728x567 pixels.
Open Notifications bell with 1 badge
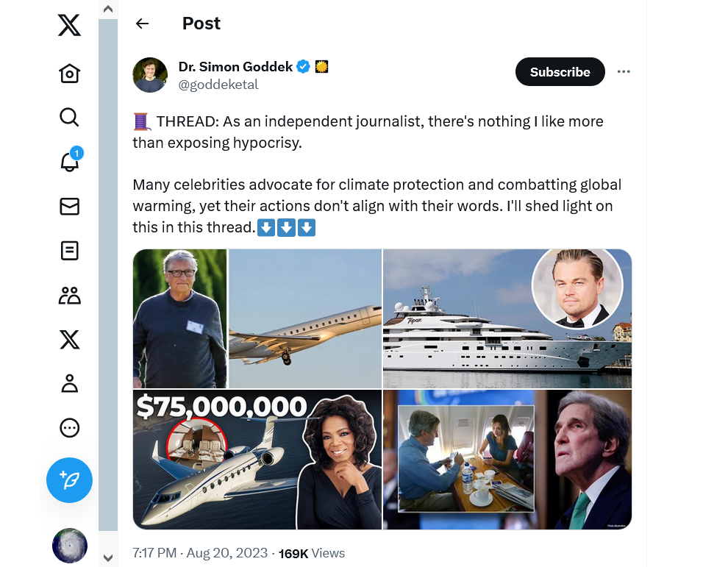(x=71, y=160)
